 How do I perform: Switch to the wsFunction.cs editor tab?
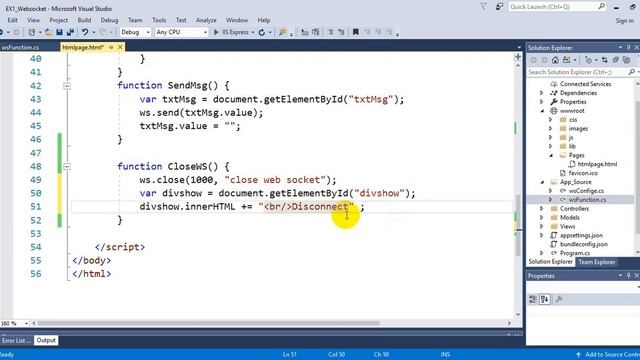20,47
